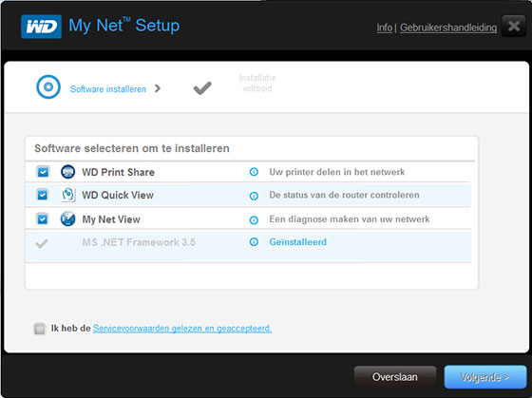532x398 pixels.
Task: Click 'Uw printer delen in het netwerk' description
Action: point(337,172)
